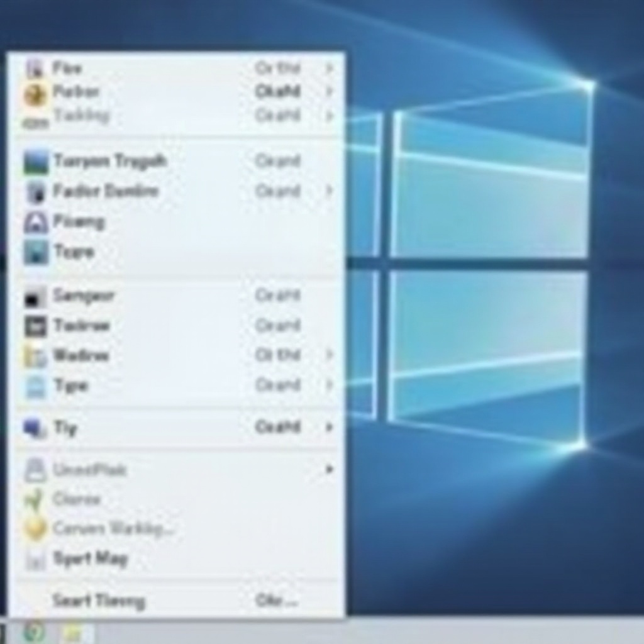Choose the Spart Mag menu entry
This screenshot has height=644, width=644.
[177, 559]
